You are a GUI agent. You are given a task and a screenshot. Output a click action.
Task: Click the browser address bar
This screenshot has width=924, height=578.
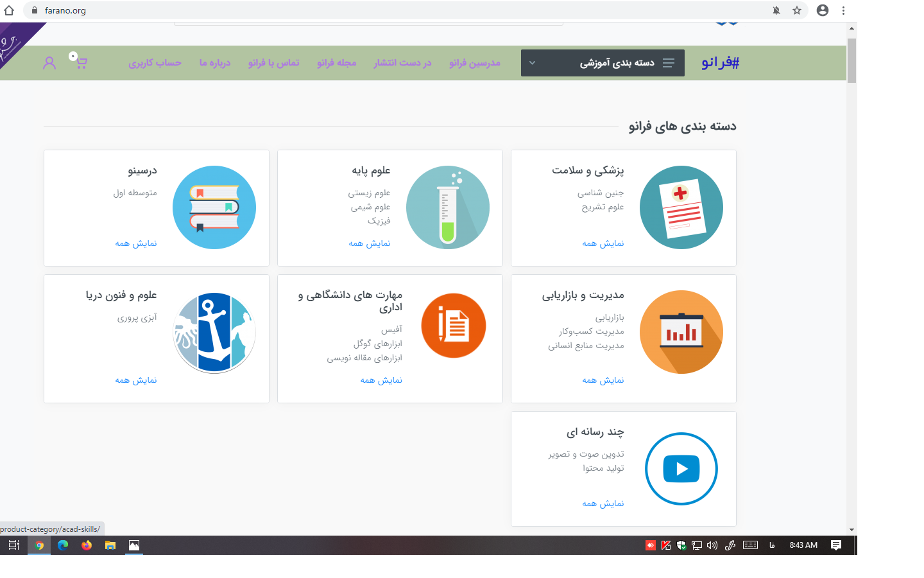(x=385, y=10)
